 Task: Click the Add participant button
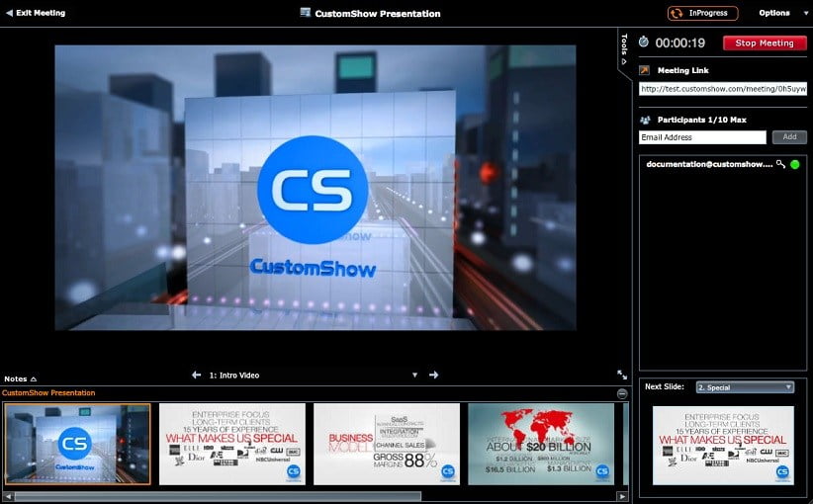click(789, 136)
